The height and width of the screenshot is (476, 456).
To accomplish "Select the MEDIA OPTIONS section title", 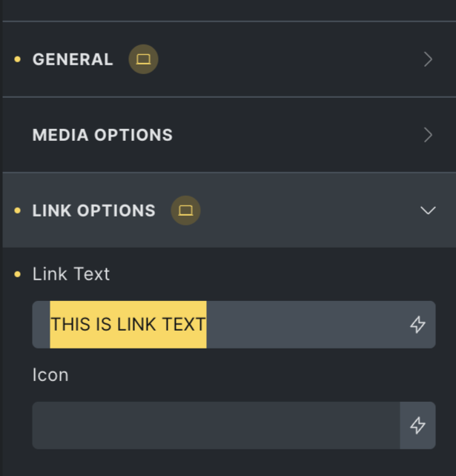I will click(x=102, y=135).
